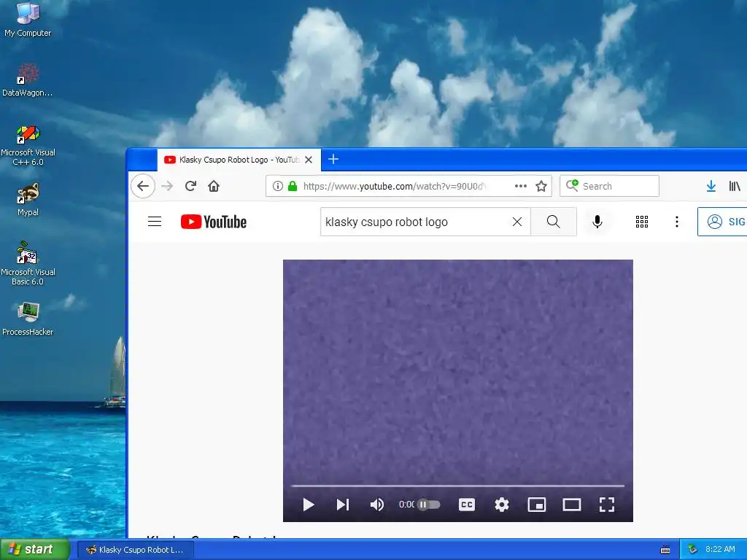Viewport: 747px width, 560px height.
Task: Open the ProcessHacker desktop icon
Action: tap(28, 319)
